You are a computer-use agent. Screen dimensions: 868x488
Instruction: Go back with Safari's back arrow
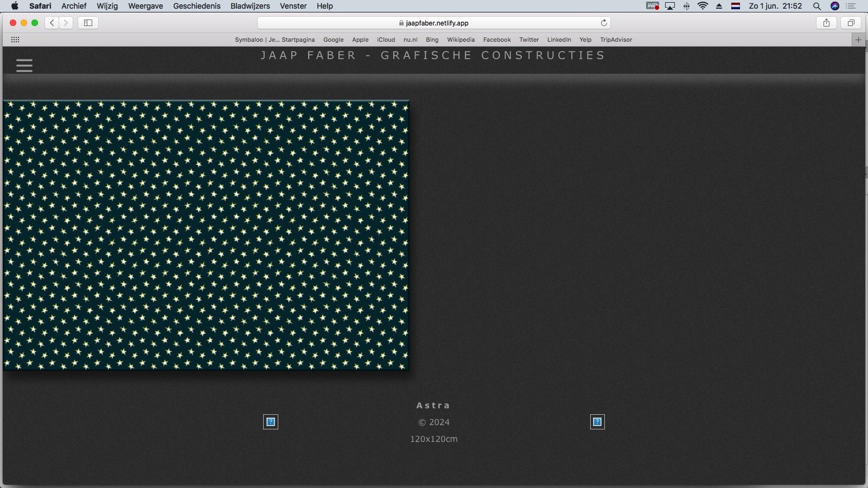pos(52,23)
